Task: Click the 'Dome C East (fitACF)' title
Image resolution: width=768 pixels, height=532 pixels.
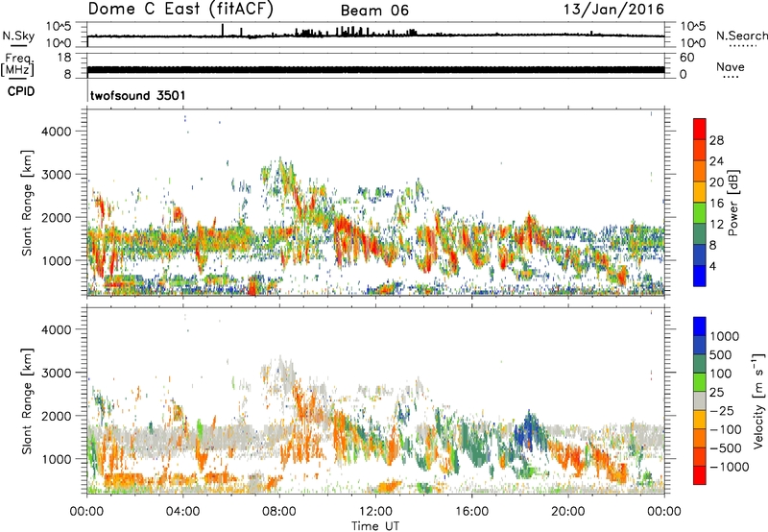Action: click(x=180, y=10)
